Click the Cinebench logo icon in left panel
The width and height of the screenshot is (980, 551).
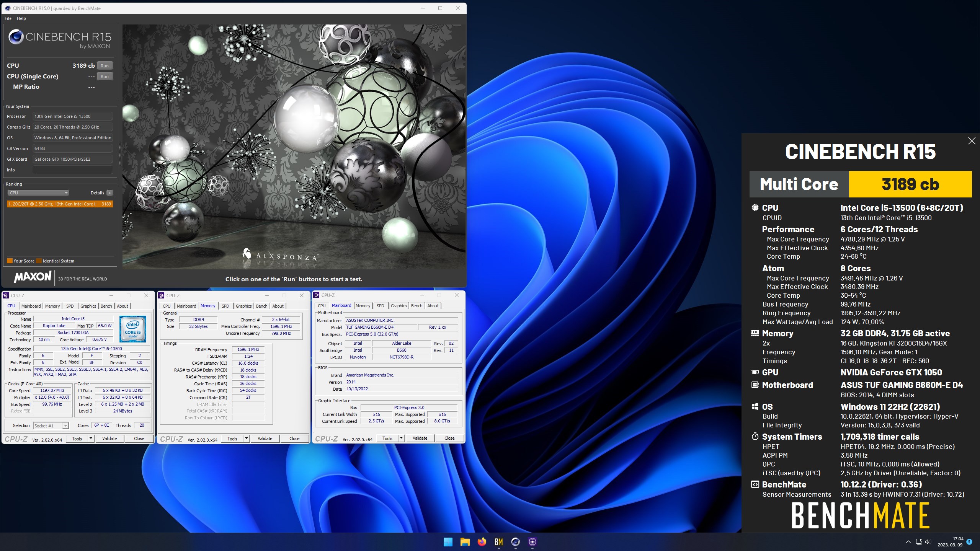pyautogui.click(x=16, y=37)
